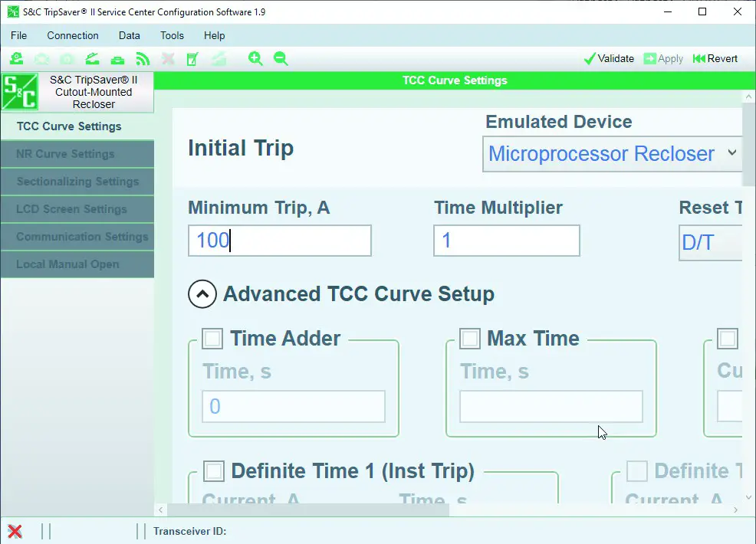This screenshot has height=544, width=756.
Task: Click the Time Adder time input field
Action: 294,407
